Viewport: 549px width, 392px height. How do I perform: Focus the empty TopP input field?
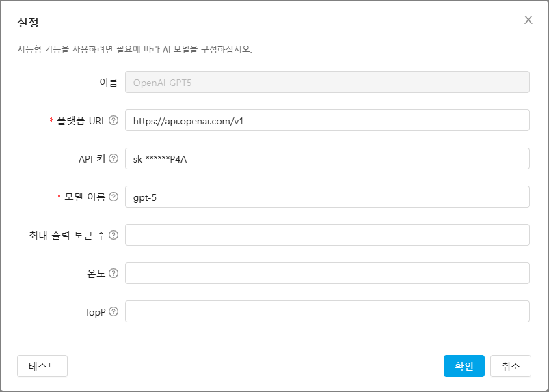point(327,311)
